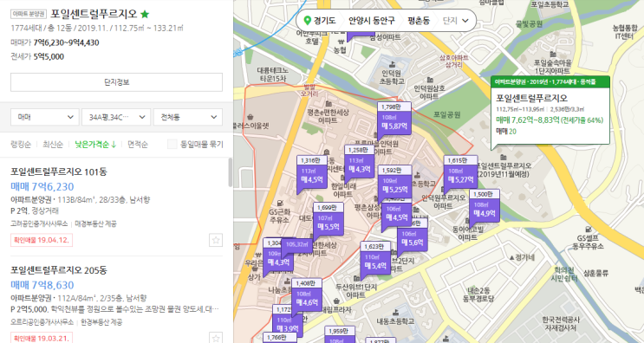Open the 포일센트럴푸르지오 101동 listing
This screenshot has width=644, height=343.
(59, 171)
